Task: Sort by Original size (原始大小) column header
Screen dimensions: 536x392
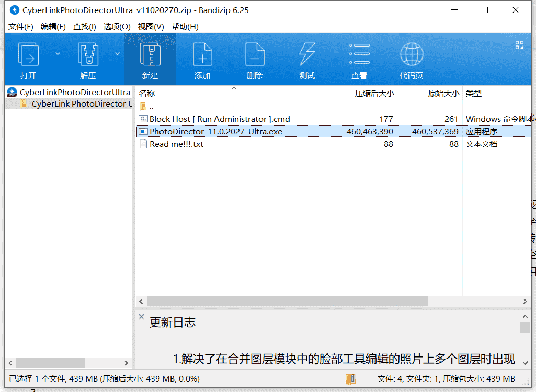Action: (444, 94)
